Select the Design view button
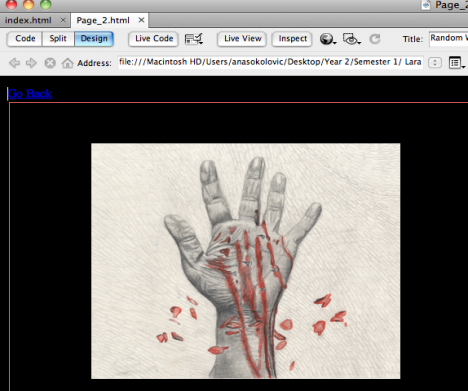This screenshot has height=391, width=468. [x=94, y=39]
